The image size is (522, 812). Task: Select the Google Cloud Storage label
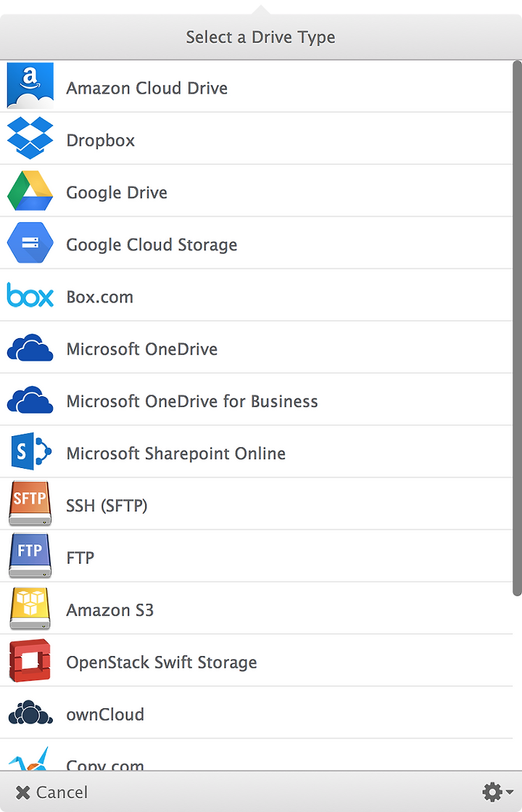[152, 245]
